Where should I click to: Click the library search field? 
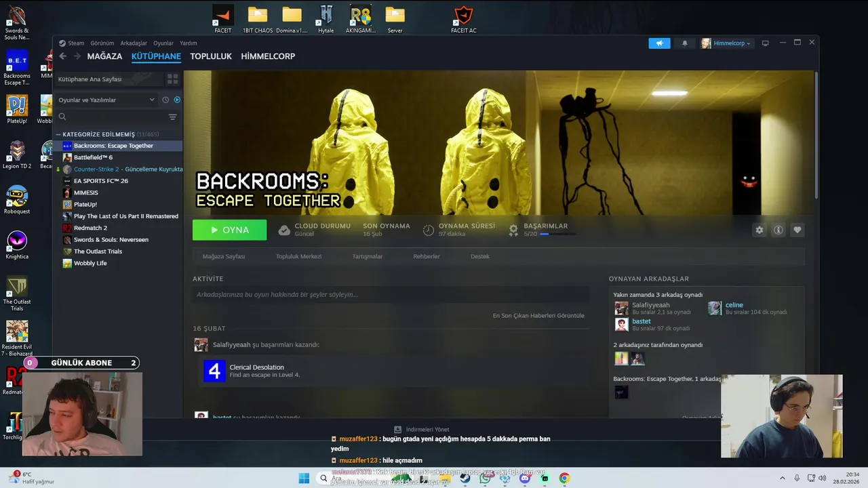click(110, 117)
